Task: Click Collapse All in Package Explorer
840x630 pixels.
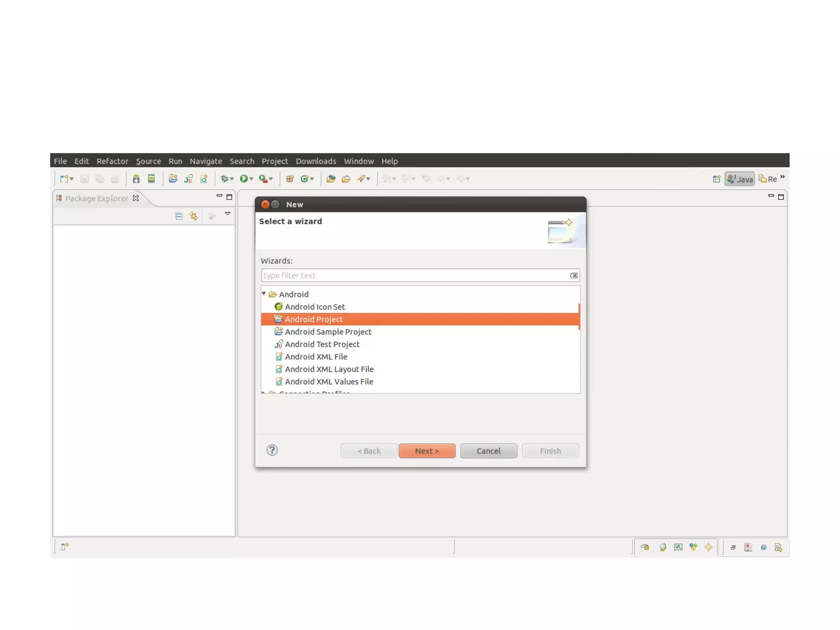Action: pos(178,216)
